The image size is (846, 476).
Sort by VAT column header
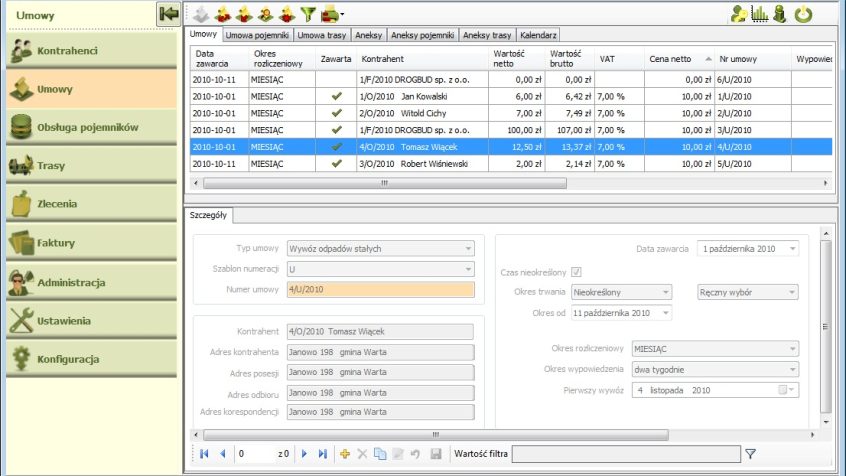pos(619,59)
